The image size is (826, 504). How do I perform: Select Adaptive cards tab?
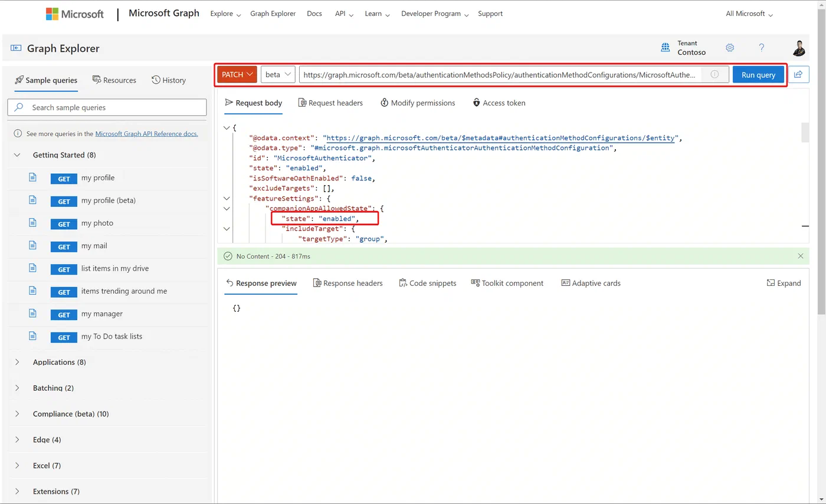point(591,283)
